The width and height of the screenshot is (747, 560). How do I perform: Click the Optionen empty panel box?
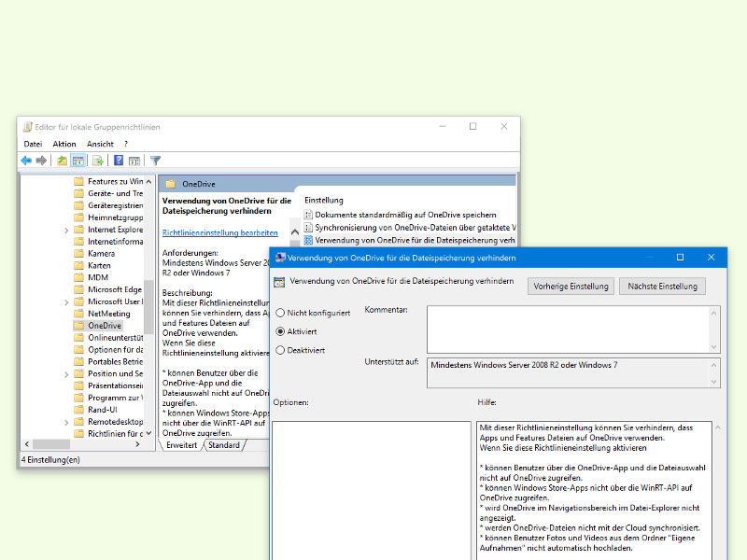(x=371, y=491)
